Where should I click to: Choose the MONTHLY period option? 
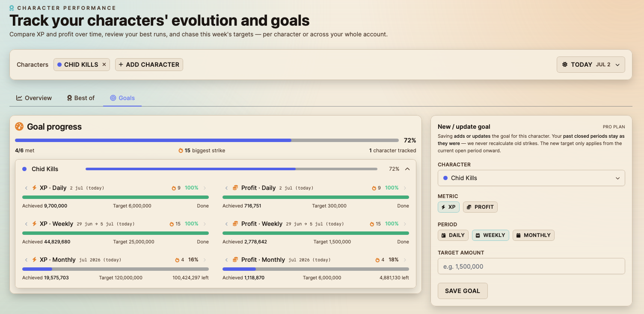pyautogui.click(x=533, y=235)
